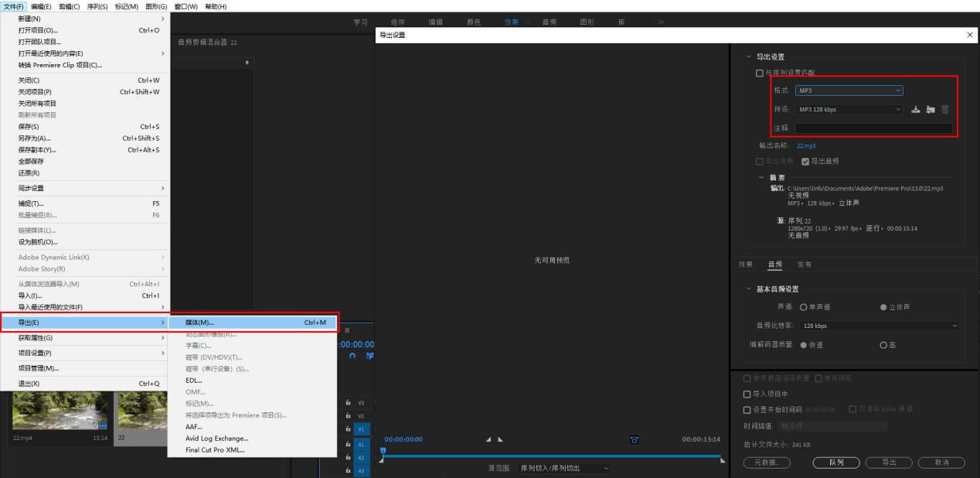Toggle 与序列设置匹配 checkbox
Image resolution: width=980 pixels, height=478 pixels.
(760, 73)
